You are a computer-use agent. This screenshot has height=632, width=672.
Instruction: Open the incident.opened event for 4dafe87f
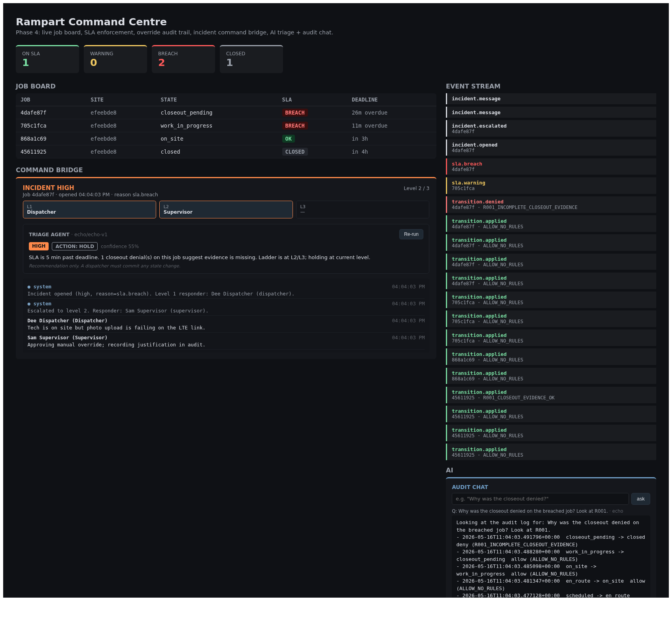click(551, 147)
